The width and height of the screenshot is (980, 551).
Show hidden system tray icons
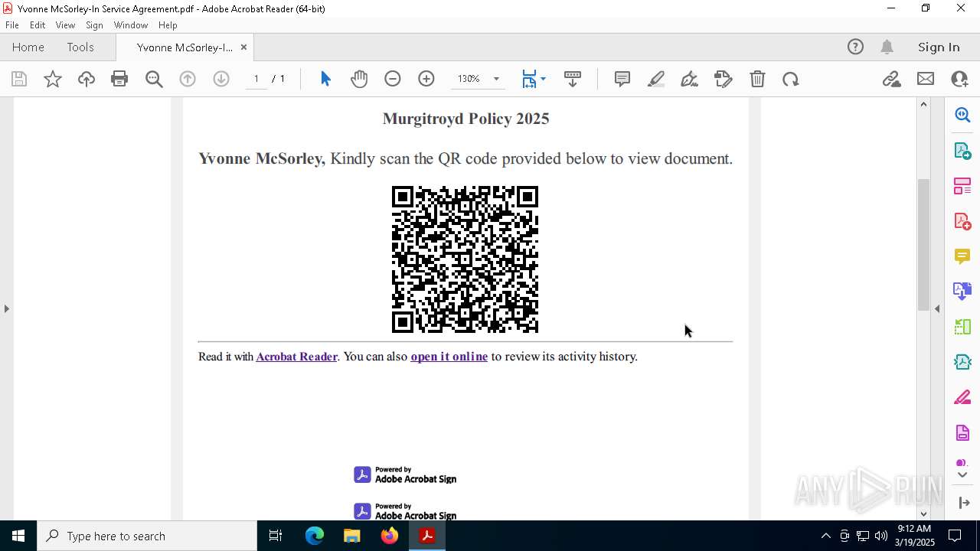825,536
